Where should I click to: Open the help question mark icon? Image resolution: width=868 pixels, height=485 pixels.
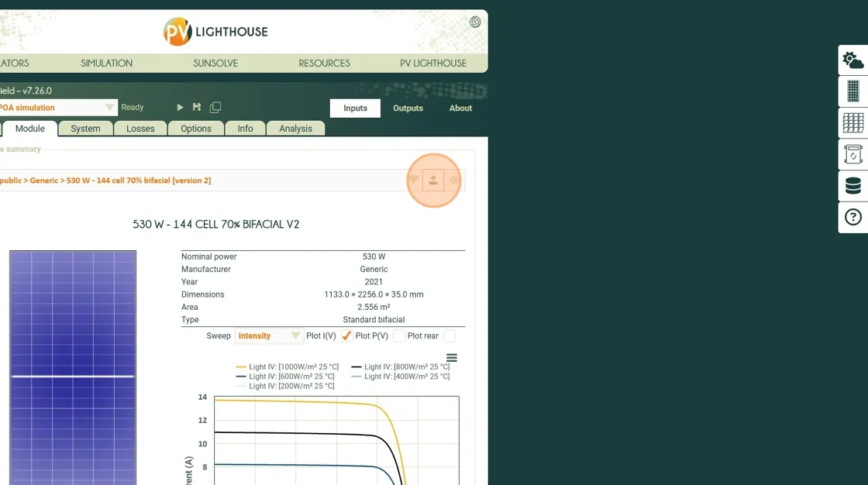point(852,218)
